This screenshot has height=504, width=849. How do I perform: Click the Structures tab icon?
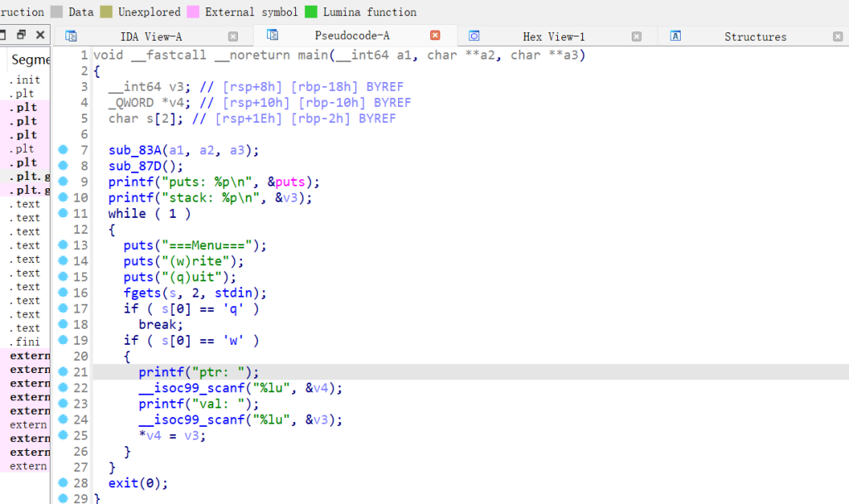point(676,36)
